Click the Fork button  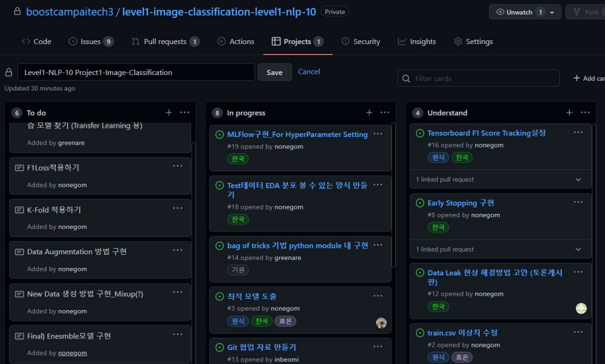[x=586, y=12]
